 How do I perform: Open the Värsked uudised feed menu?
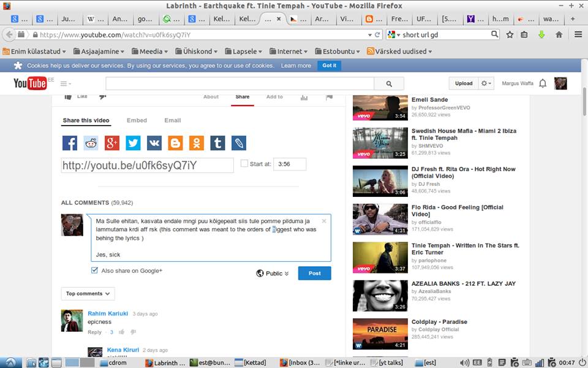(399, 52)
